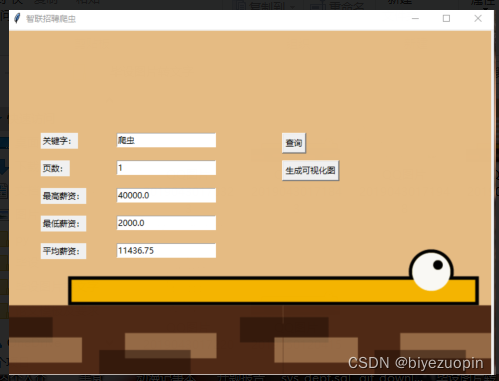Viewport: 499px width, 381px height.
Task: Focus the 关键字 input field containing 爬虫
Action: click(166, 140)
